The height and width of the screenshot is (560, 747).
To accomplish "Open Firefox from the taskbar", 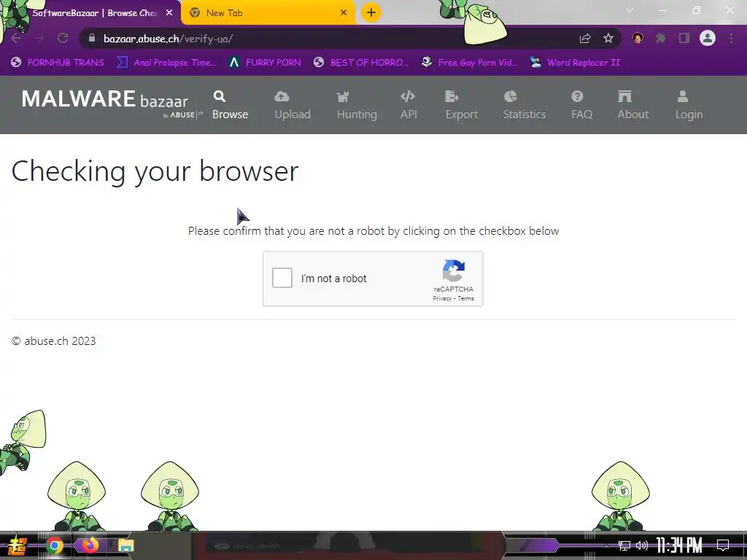I will (90, 545).
